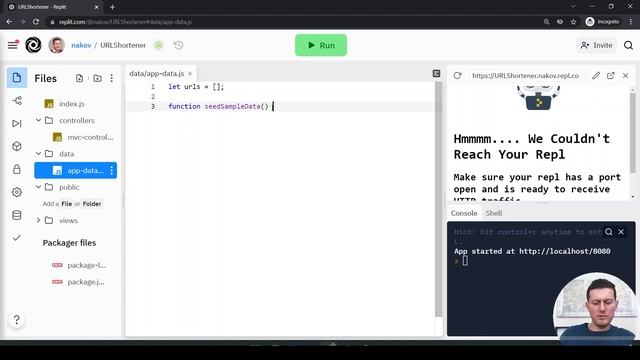The image size is (640, 360).
Task: Click the browser address bar
Action: coord(294,22)
